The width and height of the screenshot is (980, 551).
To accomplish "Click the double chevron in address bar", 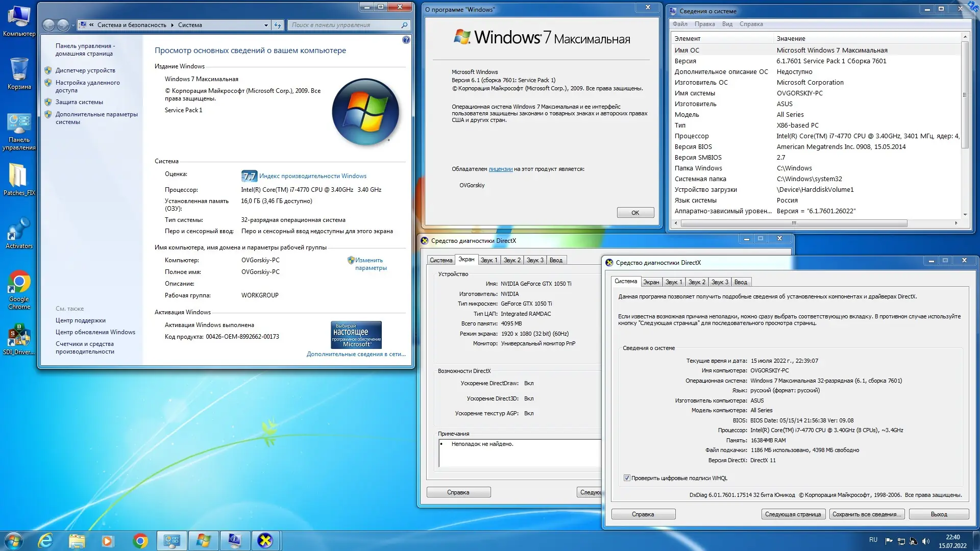I will click(91, 25).
